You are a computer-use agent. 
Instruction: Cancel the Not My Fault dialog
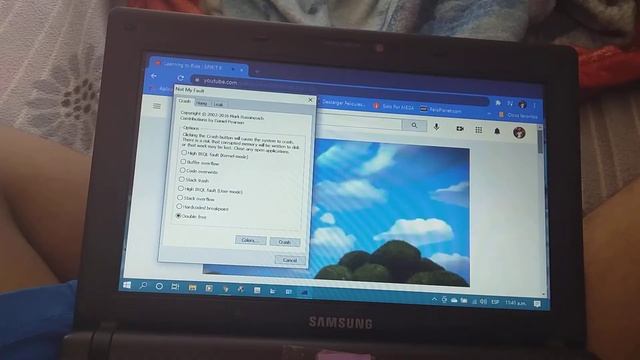coord(290,260)
